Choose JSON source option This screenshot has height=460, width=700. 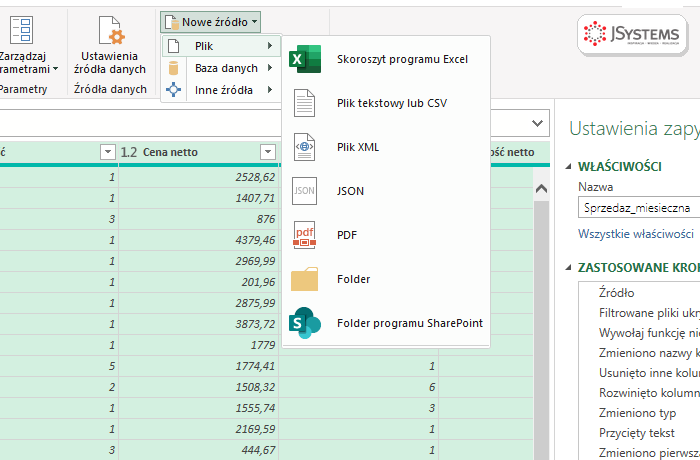point(386,191)
